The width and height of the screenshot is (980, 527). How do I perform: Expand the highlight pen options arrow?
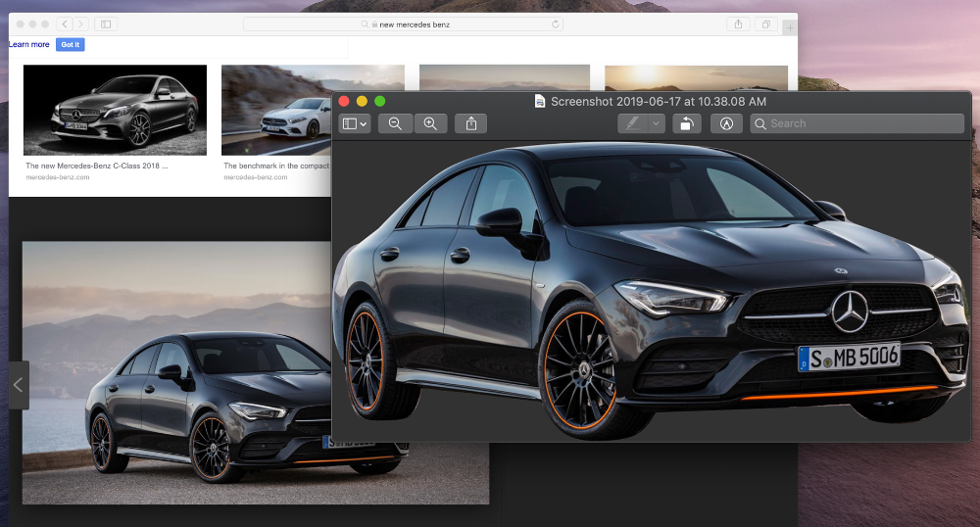click(x=657, y=123)
